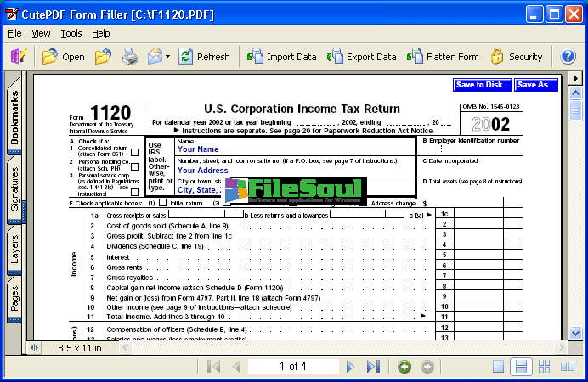Click the vertical scrollbar thumb
The height and width of the screenshot is (382, 588).
coord(575,110)
